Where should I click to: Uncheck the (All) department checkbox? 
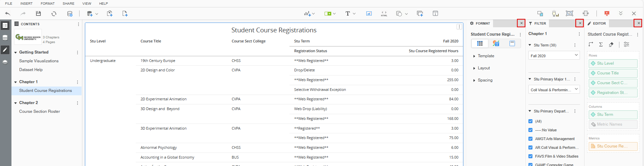[530, 121]
